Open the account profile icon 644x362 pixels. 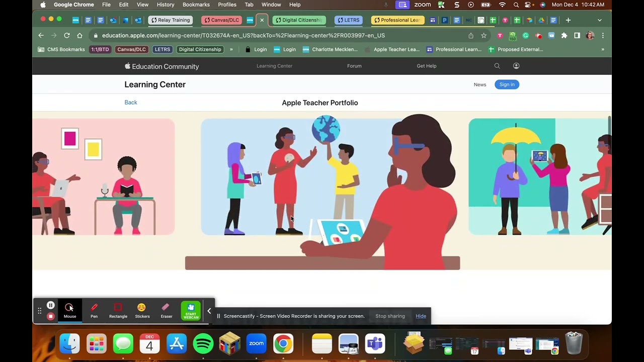[516, 66]
